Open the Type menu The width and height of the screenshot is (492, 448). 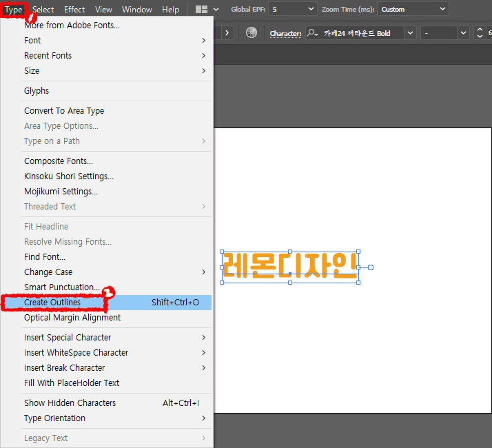[14, 10]
